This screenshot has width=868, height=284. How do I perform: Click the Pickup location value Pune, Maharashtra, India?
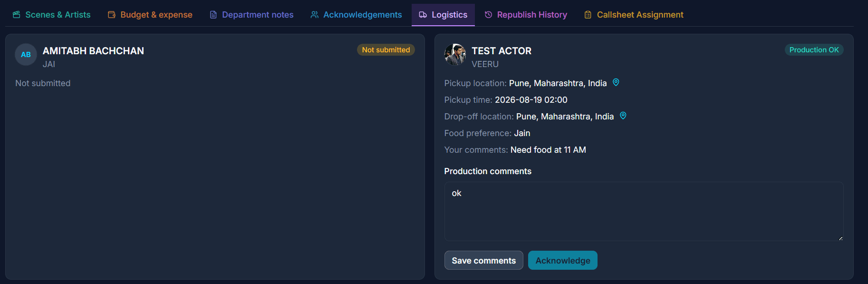click(558, 83)
